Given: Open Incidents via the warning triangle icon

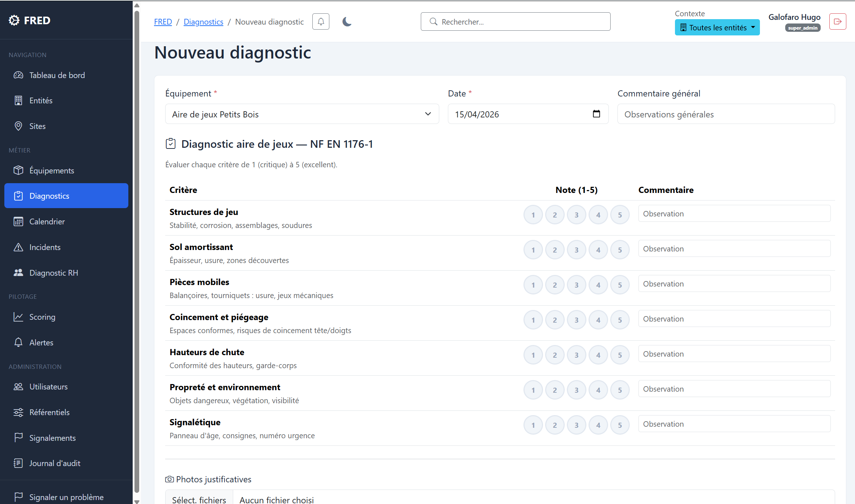Looking at the screenshot, I should point(18,247).
